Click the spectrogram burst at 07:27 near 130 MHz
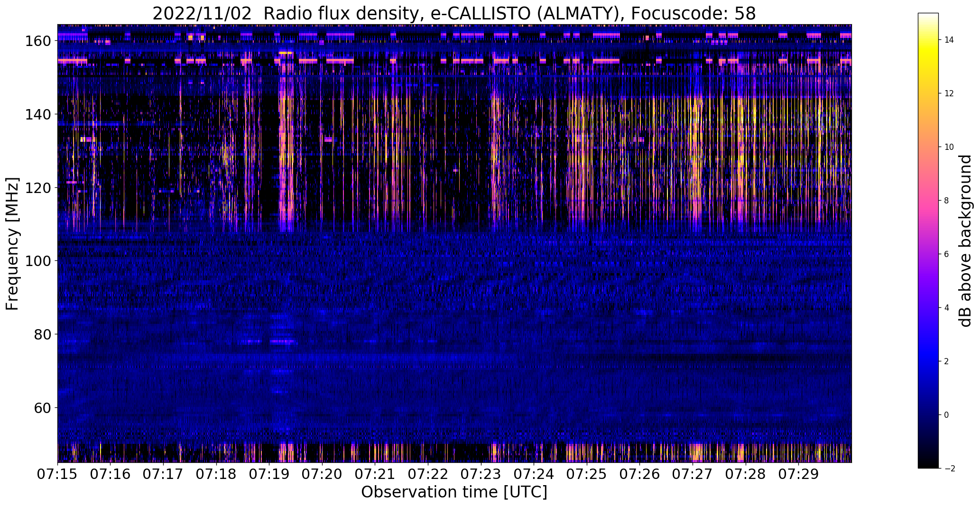980x506 pixels. click(696, 151)
